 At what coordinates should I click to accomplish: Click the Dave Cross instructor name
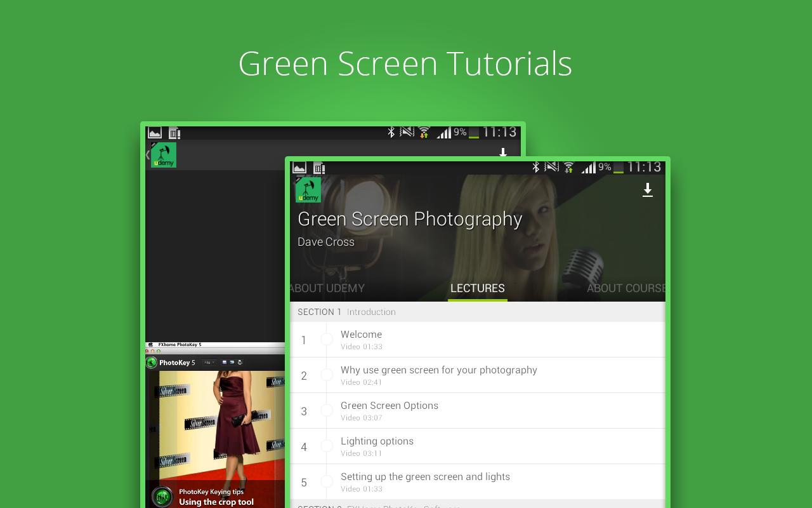[x=326, y=242]
